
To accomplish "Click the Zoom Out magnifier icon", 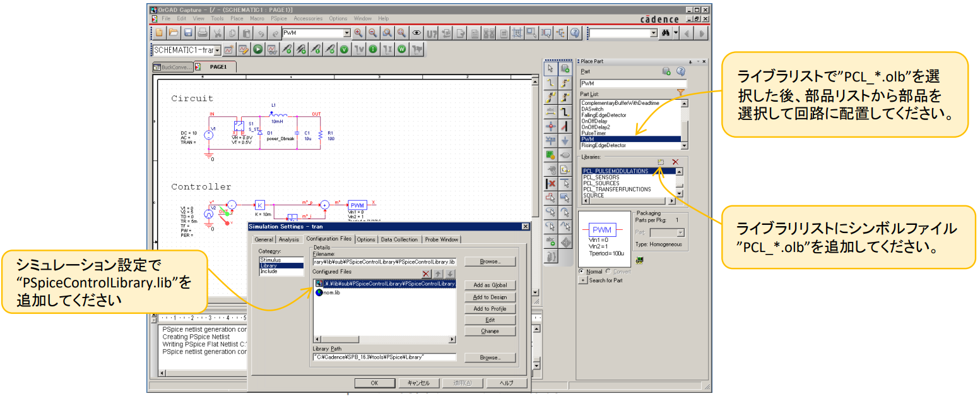I will tap(372, 33).
